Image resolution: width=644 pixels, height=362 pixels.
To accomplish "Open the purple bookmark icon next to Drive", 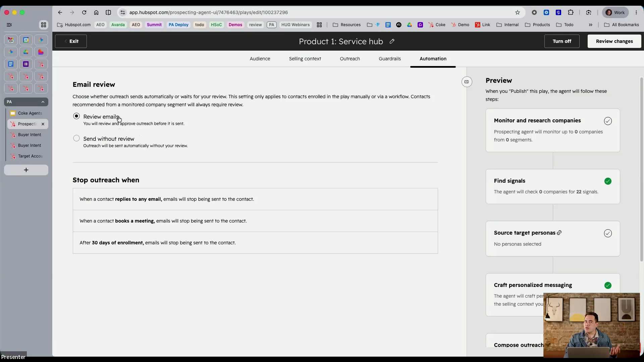I will tap(420, 25).
